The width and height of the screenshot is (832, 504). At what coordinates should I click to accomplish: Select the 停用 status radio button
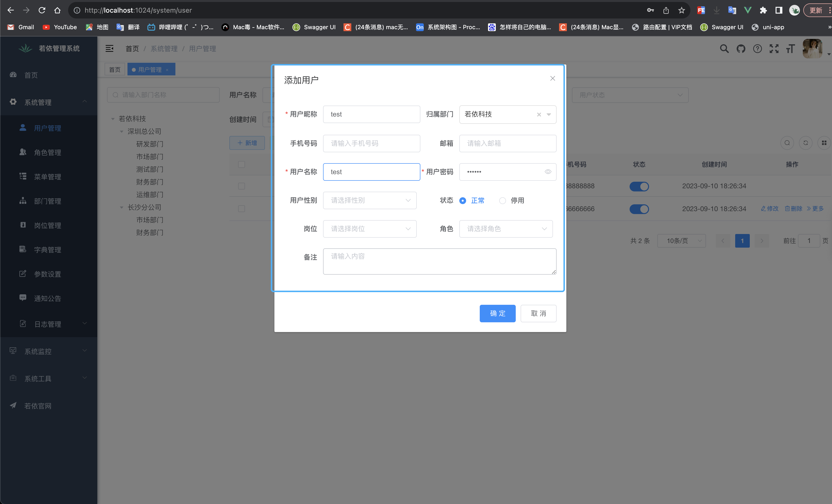point(502,200)
